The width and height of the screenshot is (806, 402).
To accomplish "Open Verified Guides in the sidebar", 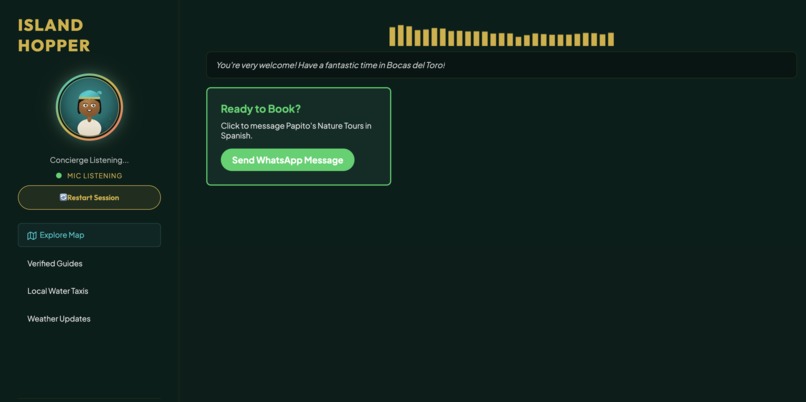I will coord(55,264).
